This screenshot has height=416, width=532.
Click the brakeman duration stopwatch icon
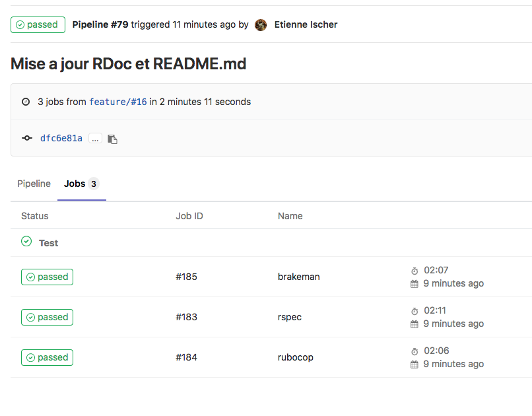[x=415, y=271]
